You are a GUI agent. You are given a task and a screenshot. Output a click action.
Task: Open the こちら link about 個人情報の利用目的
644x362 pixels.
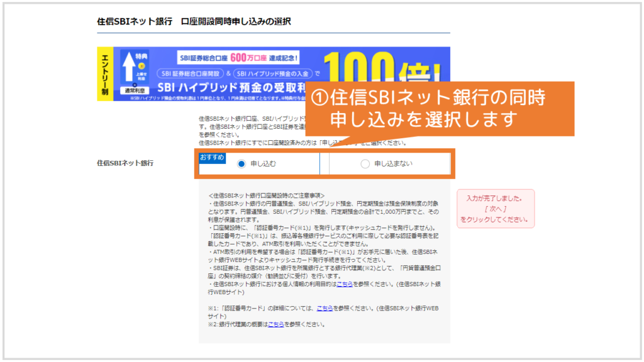pos(345,284)
